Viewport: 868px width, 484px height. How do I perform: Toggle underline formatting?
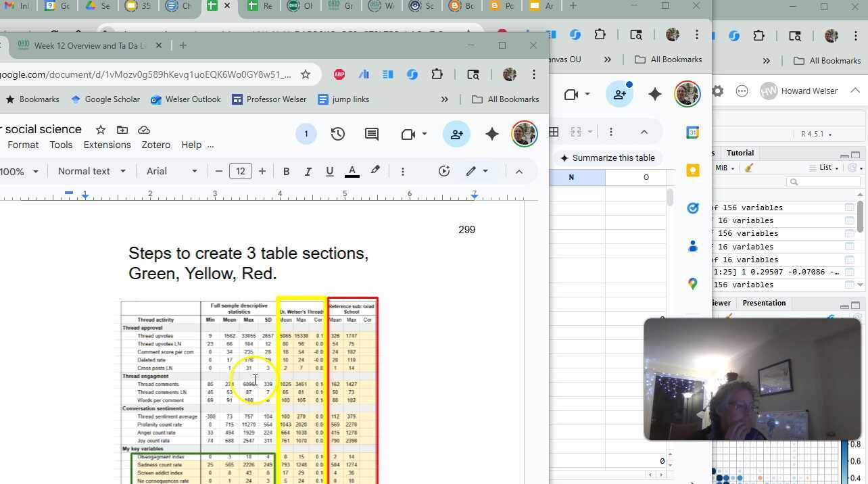coord(329,172)
